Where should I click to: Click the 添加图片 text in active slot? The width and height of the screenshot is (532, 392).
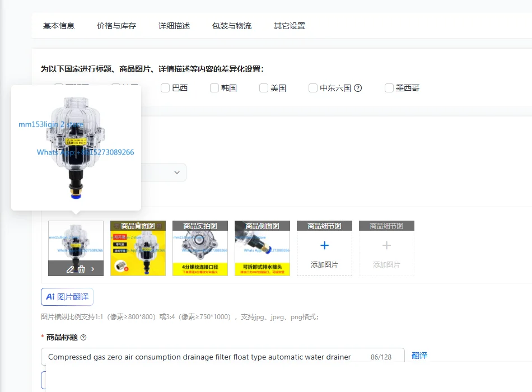[324, 265]
